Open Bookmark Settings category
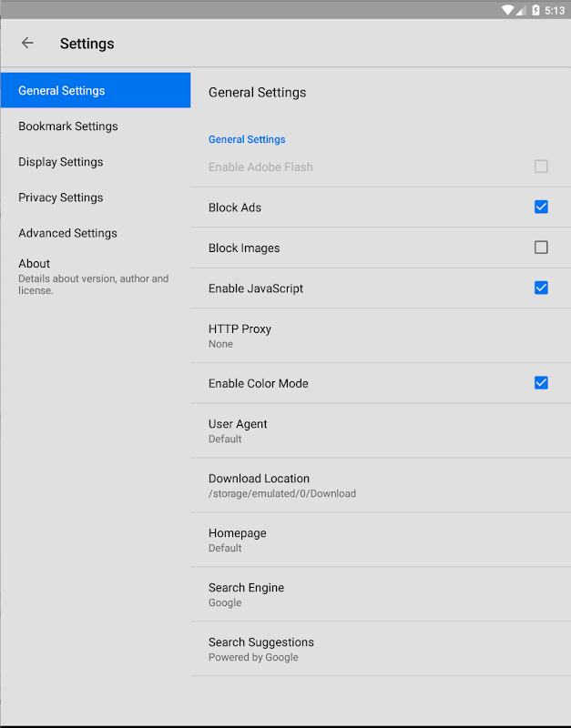 click(95, 126)
